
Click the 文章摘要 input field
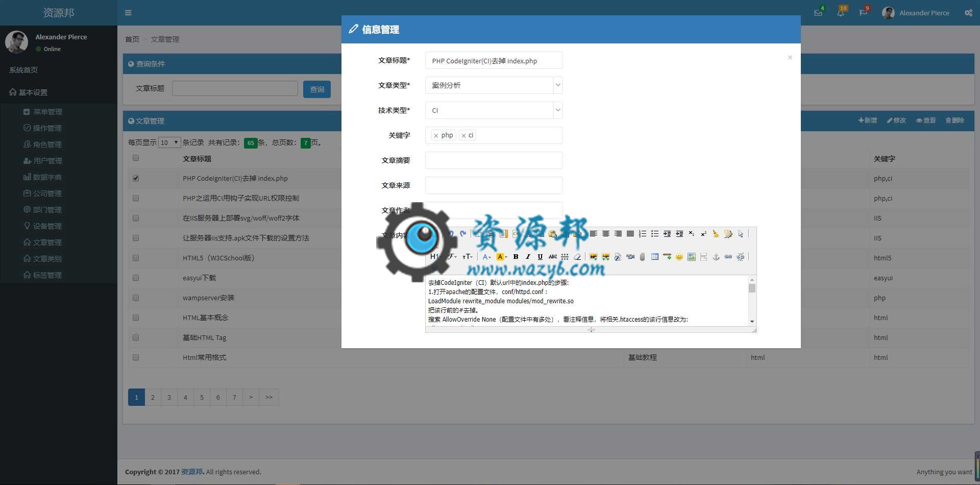(x=494, y=160)
